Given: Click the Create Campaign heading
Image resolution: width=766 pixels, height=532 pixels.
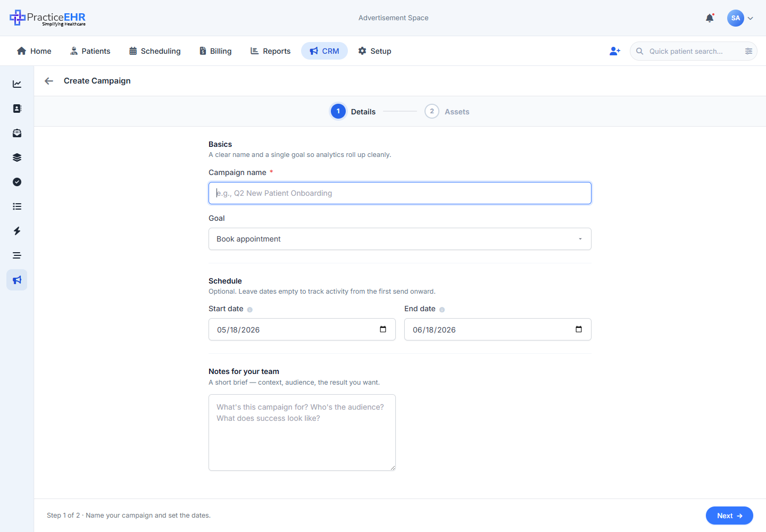Looking at the screenshot, I should [x=97, y=81].
